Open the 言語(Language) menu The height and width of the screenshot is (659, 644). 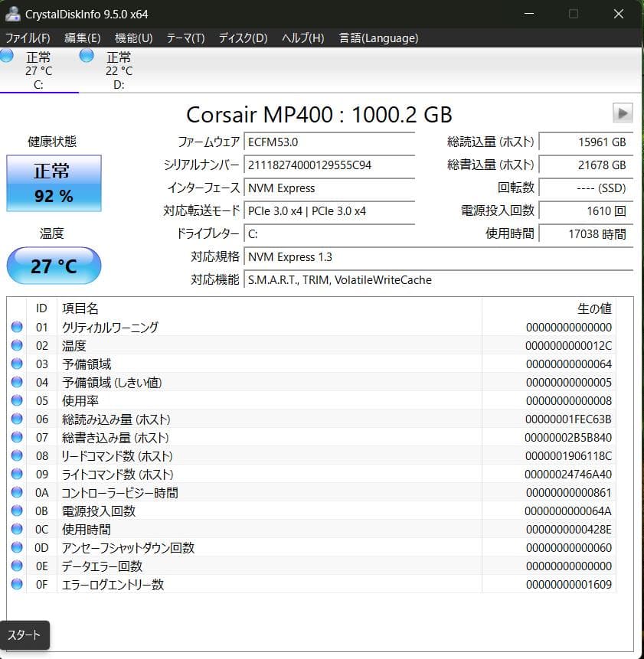tap(378, 38)
